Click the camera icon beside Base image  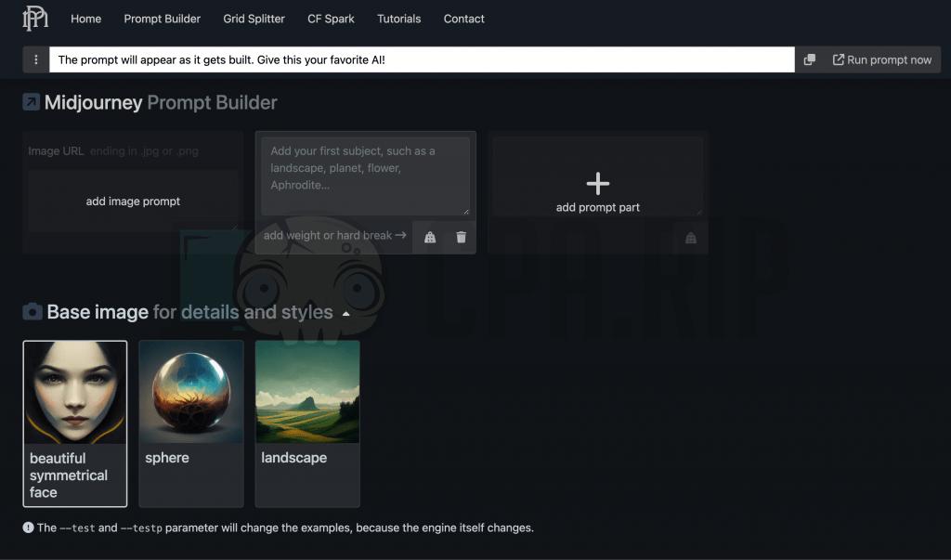(33, 312)
